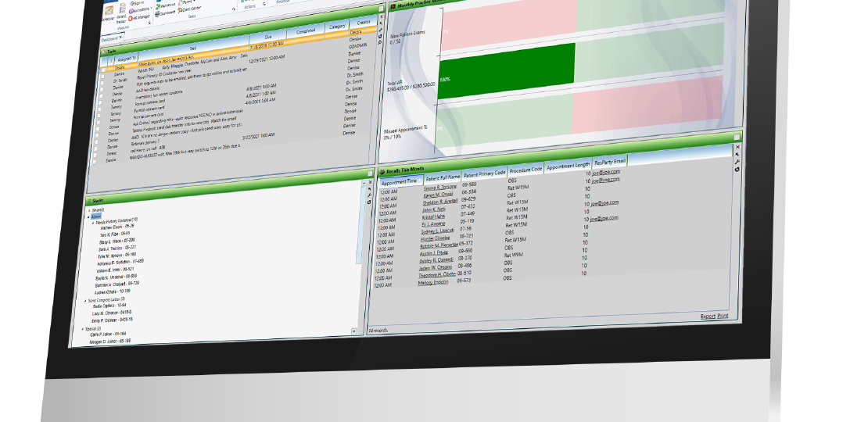
Task: Select 'Carla P Joiner - 05-164' in Stacks
Action: [109, 334]
